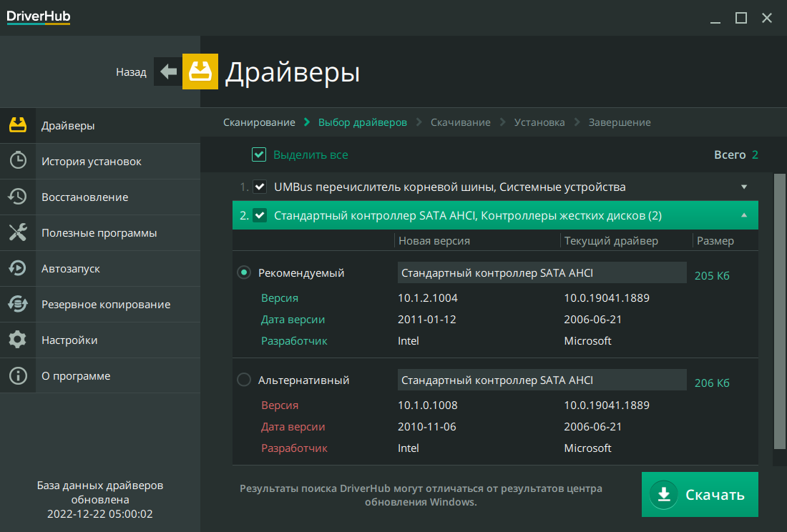787x532 pixels.
Task: Click the About program info icon
Action: 18,376
